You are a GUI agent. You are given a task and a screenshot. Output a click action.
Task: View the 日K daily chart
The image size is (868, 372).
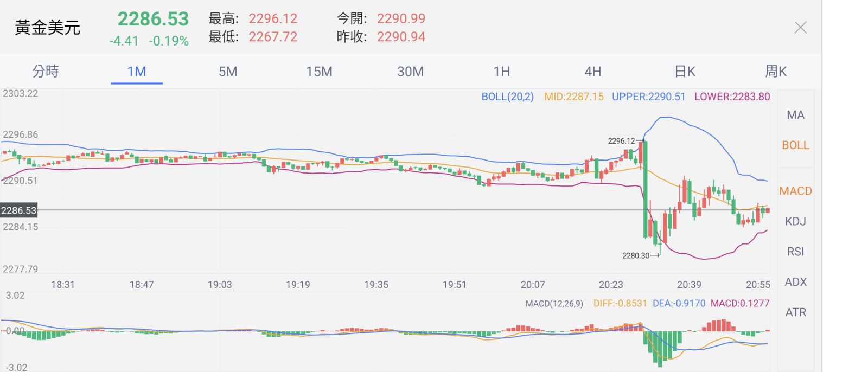tap(685, 72)
